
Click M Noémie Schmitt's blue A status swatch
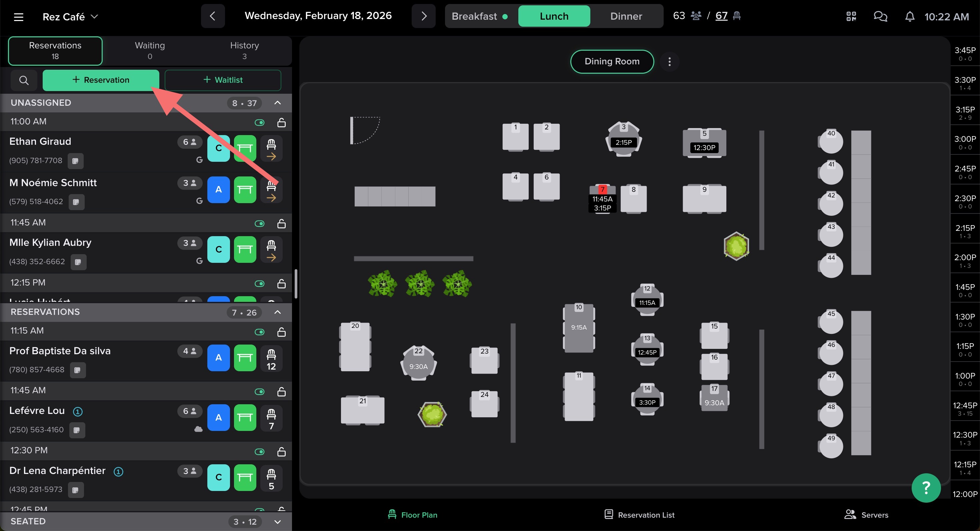218,189
